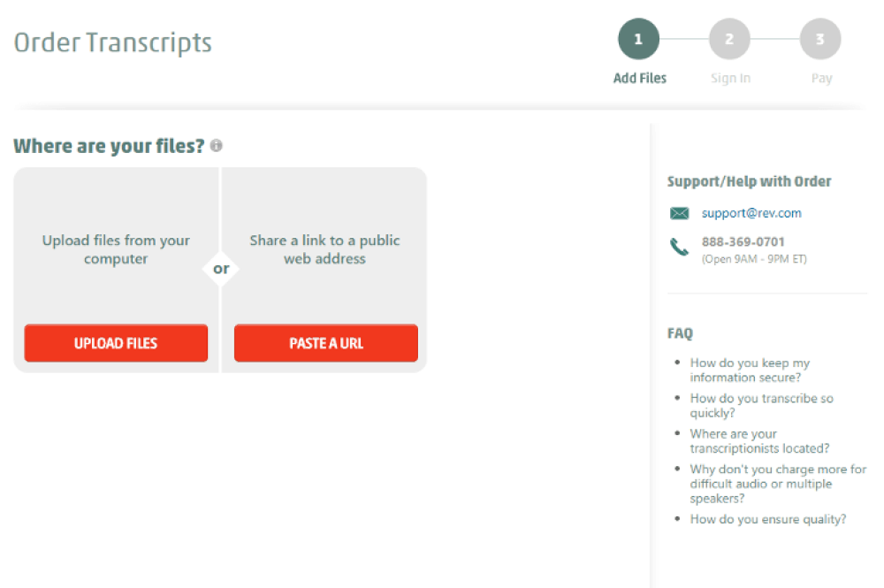
Task: Click the 'Sign In' step label
Action: [730, 78]
